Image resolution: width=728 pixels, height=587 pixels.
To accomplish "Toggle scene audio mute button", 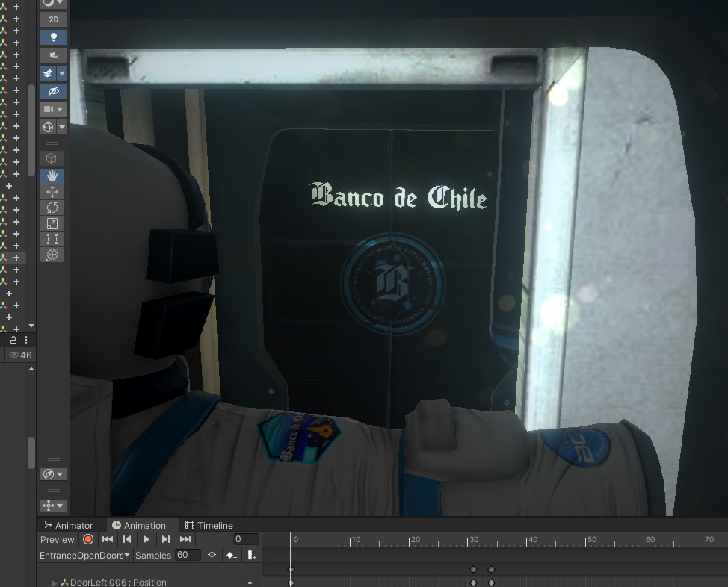I will click(x=53, y=55).
